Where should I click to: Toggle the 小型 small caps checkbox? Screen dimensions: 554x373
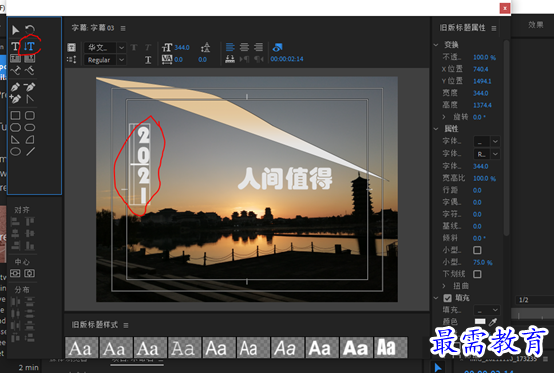[x=477, y=250]
